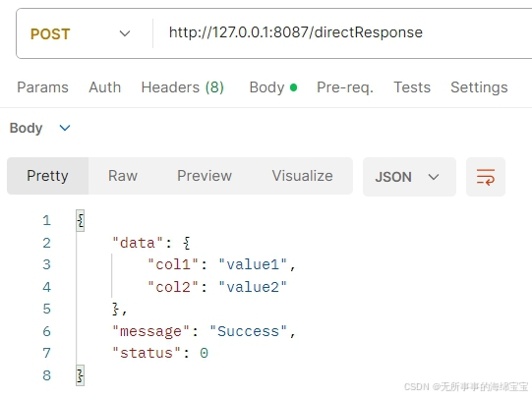Image resolution: width=532 pixels, height=398 pixels.
Task: Switch to the Pre-req. tab
Action: point(345,87)
